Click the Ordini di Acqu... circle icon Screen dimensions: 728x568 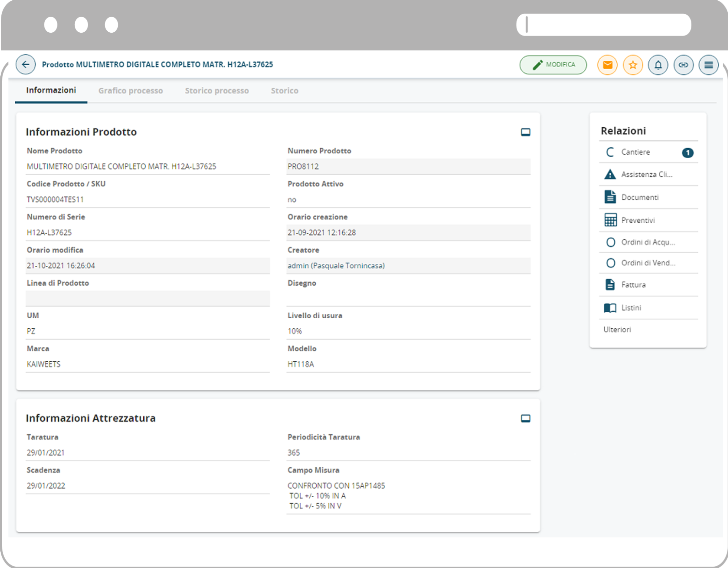click(610, 242)
